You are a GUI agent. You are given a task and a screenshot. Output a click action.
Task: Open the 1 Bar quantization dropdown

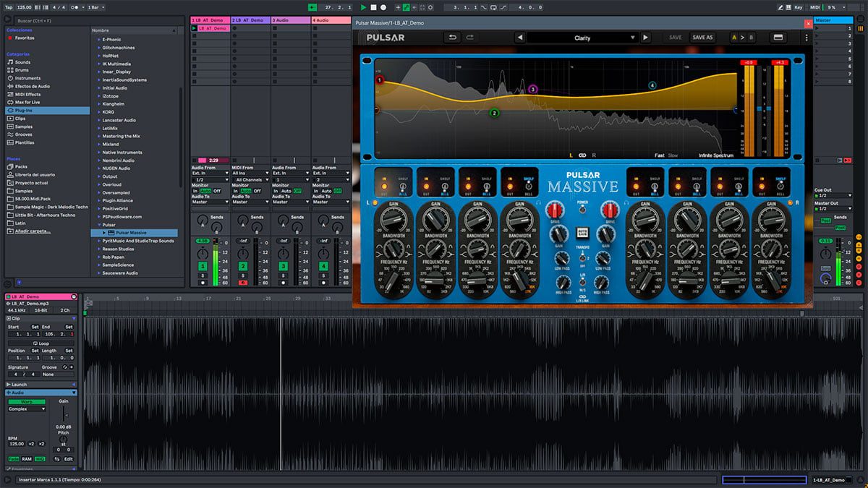pyautogui.click(x=94, y=7)
